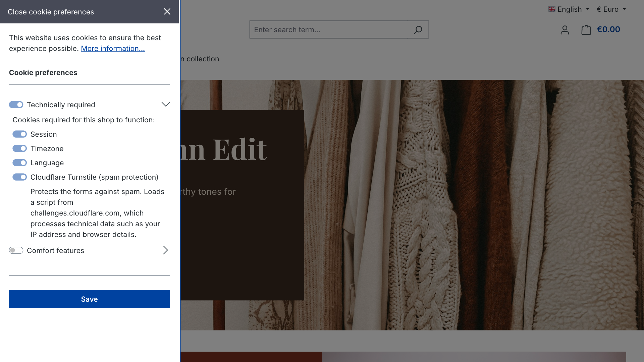Click the 'Timezone' label
Image resolution: width=644 pixels, height=362 pixels.
click(x=47, y=149)
